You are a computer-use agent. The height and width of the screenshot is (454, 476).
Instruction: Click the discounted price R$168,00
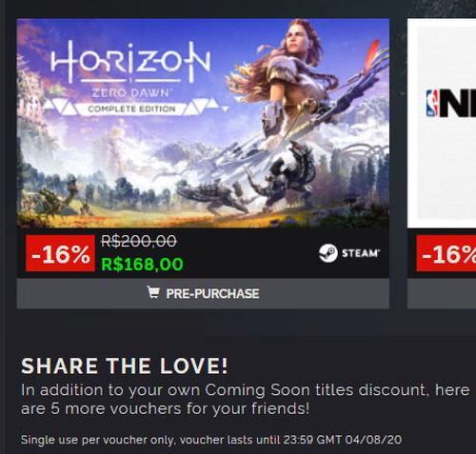tap(142, 264)
